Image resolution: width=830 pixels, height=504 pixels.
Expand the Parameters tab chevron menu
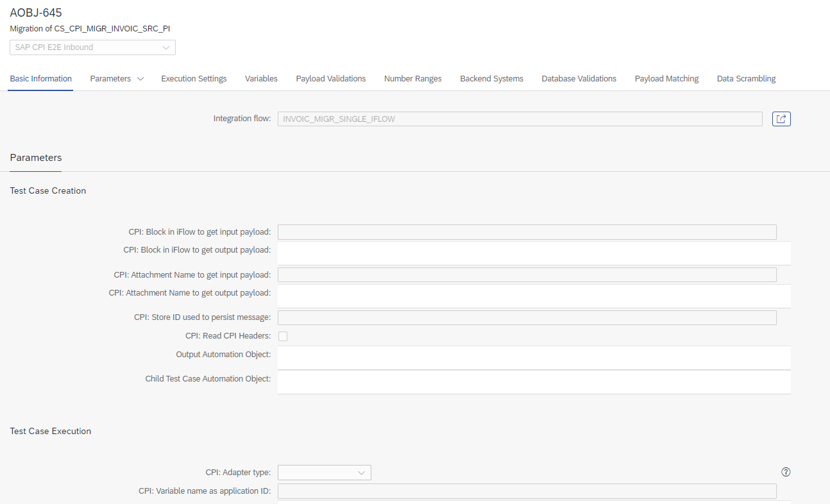click(x=140, y=79)
